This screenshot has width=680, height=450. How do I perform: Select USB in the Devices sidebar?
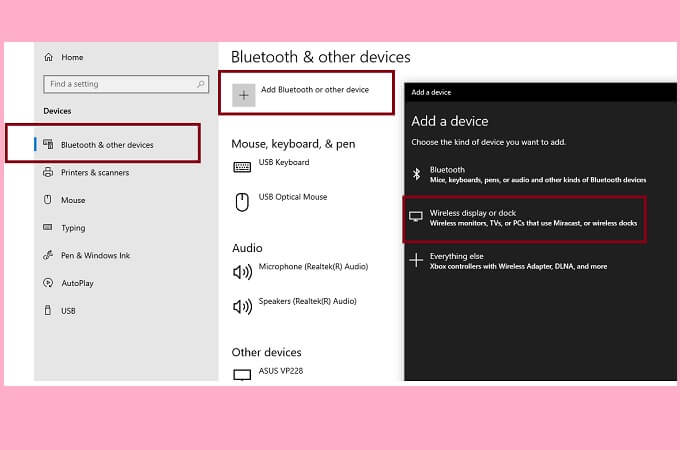point(68,311)
